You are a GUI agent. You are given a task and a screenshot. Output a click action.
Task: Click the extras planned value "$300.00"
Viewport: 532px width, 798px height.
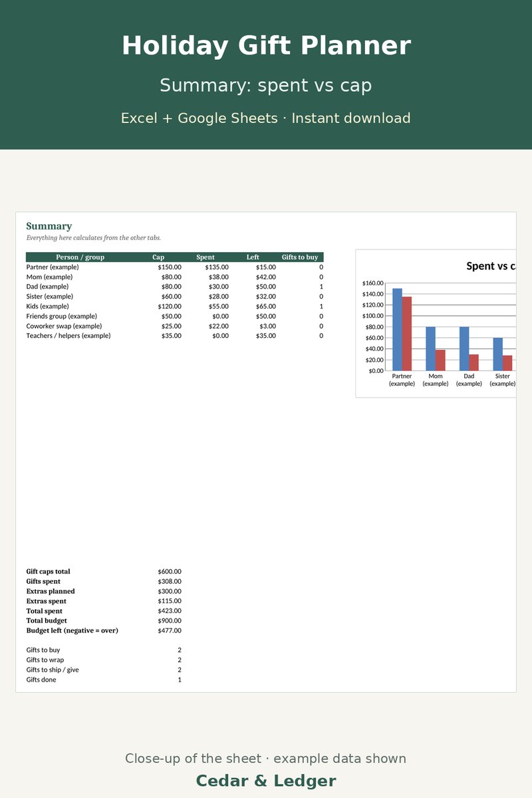(x=170, y=591)
